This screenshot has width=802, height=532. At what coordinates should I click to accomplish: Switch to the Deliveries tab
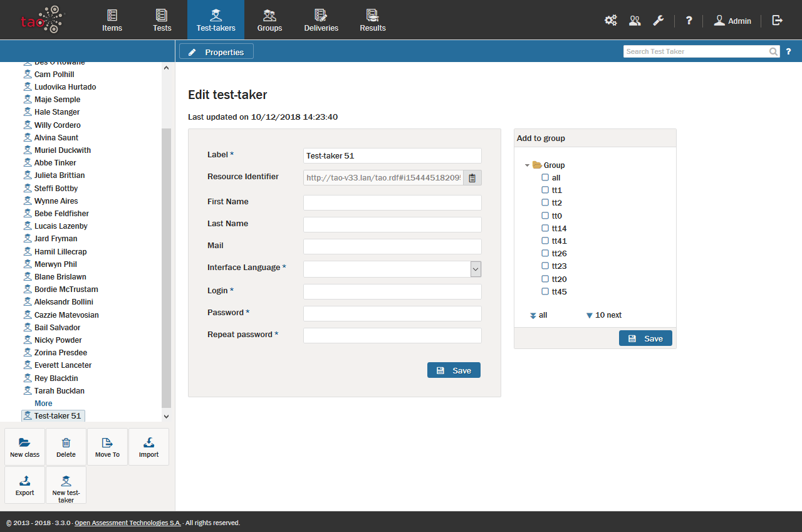[321, 20]
